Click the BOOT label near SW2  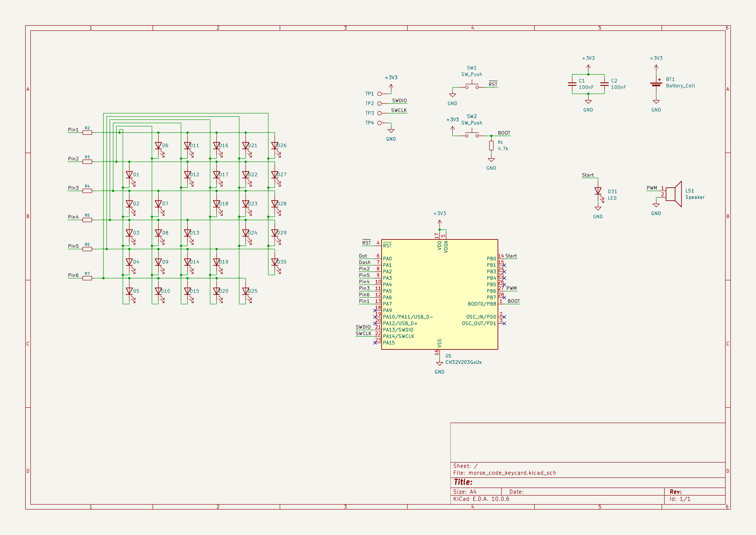(504, 133)
